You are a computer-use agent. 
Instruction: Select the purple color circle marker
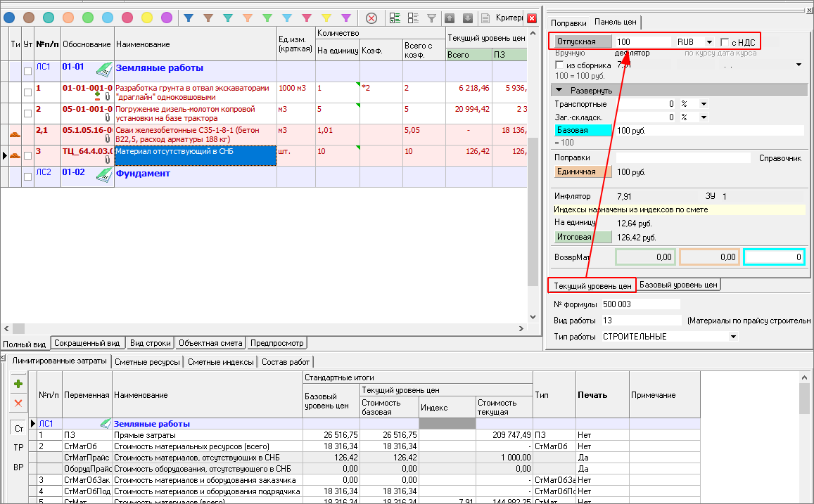(167, 18)
